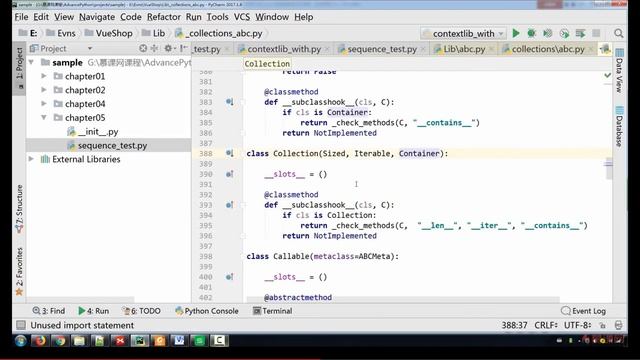Close the contextlib_with.py tab

[327, 49]
